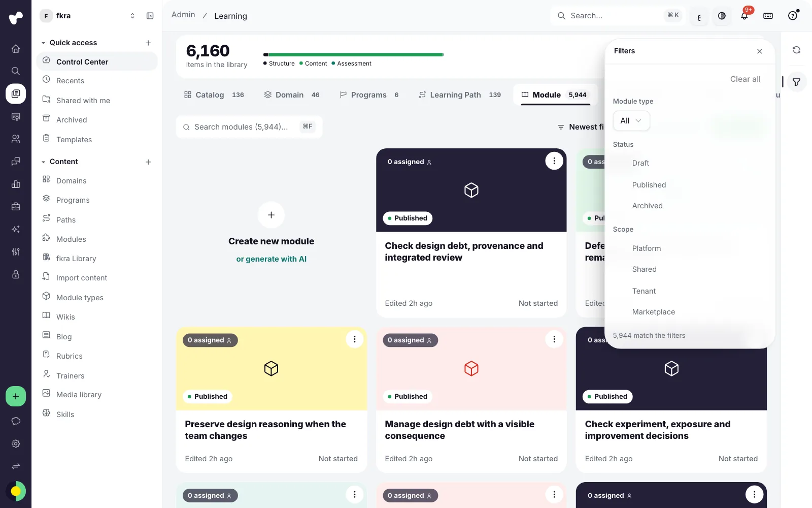812x508 pixels.
Task: Click Clear all in Filters panel
Action: [745, 79]
